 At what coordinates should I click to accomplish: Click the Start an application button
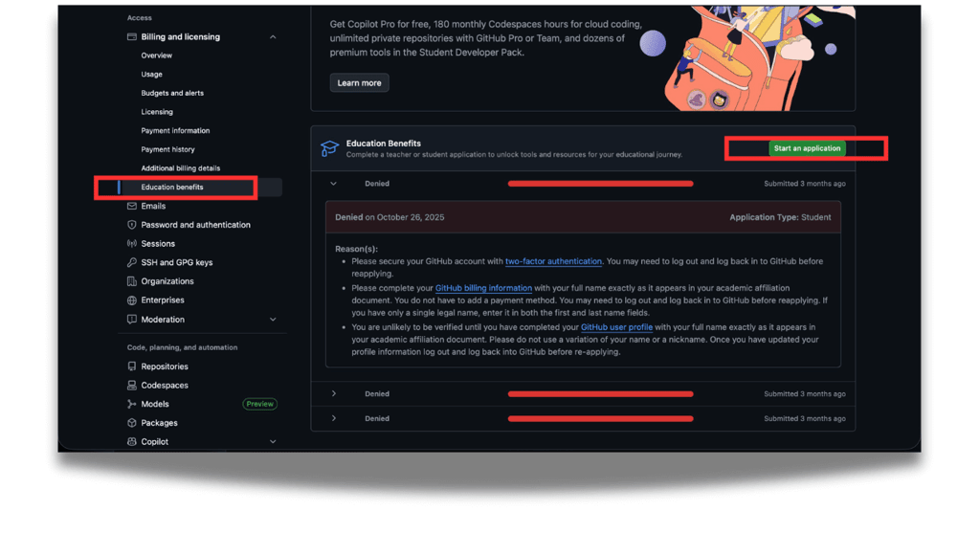[807, 148]
